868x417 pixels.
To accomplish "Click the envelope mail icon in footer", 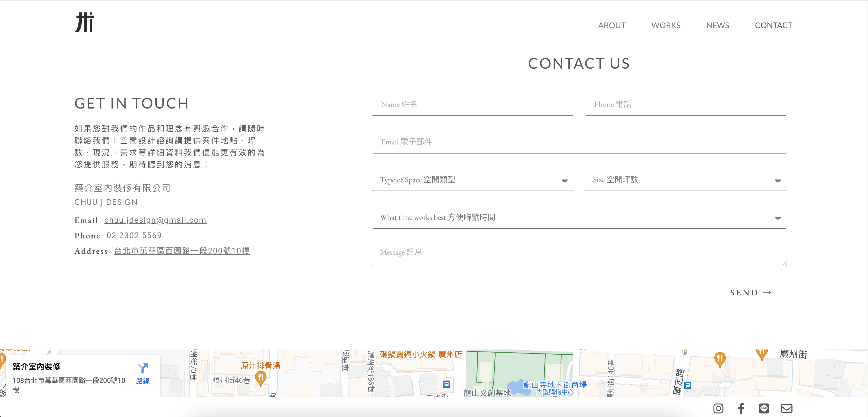I will [787, 408].
